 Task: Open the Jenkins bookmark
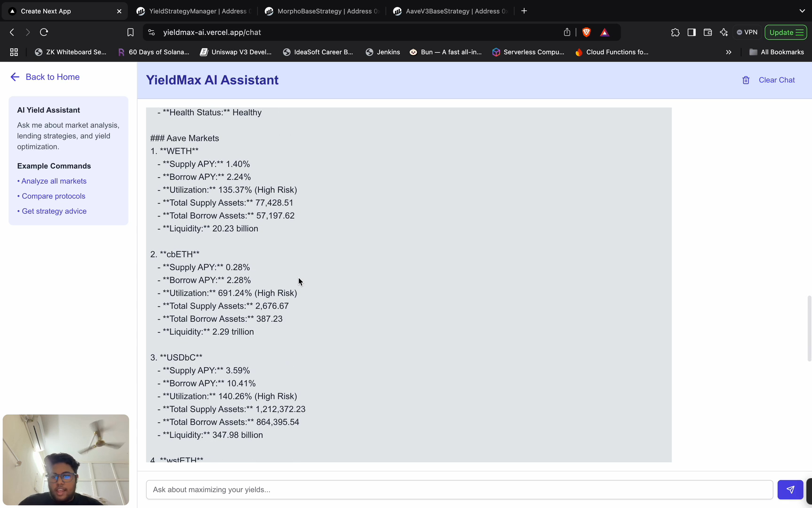click(x=383, y=52)
